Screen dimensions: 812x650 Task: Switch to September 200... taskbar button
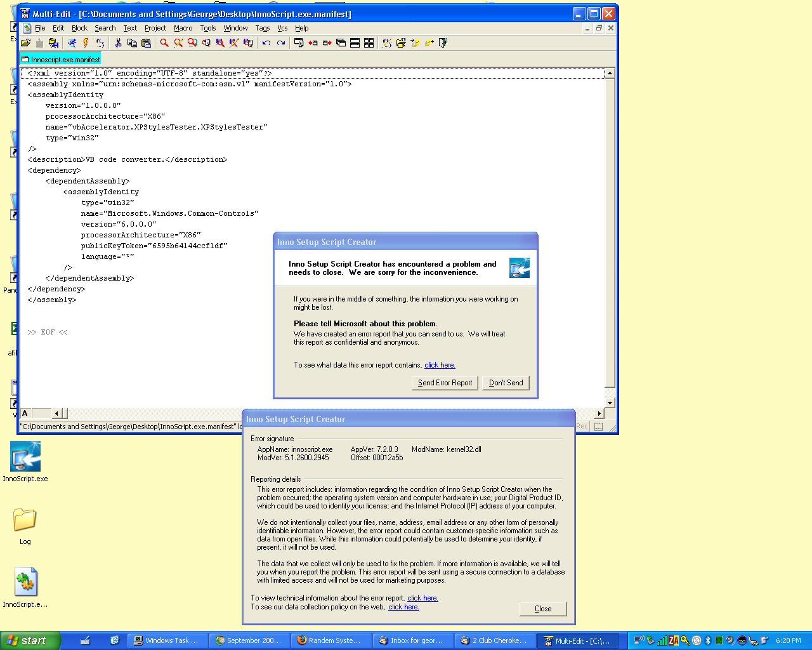(x=249, y=640)
